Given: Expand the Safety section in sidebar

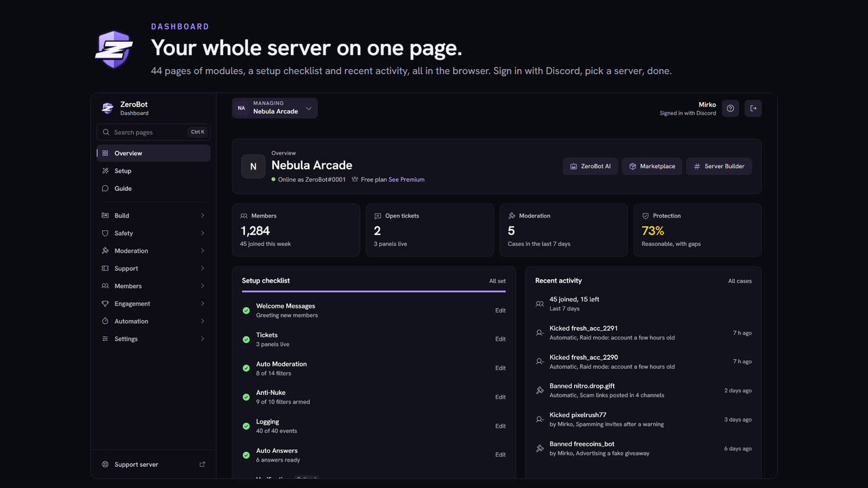Looking at the screenshot, I should click(x=153, y=233).
